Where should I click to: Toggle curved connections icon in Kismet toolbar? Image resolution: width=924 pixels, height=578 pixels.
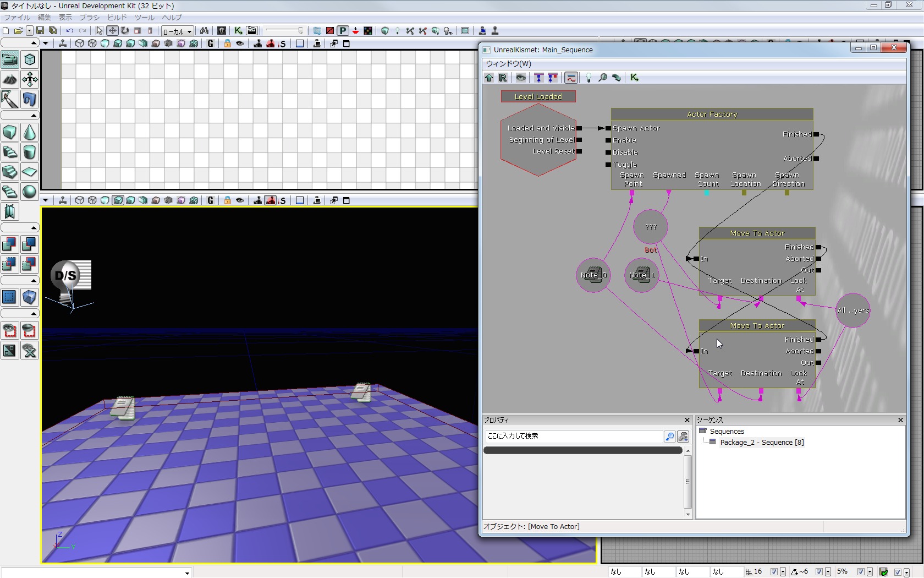pos(571,78)
